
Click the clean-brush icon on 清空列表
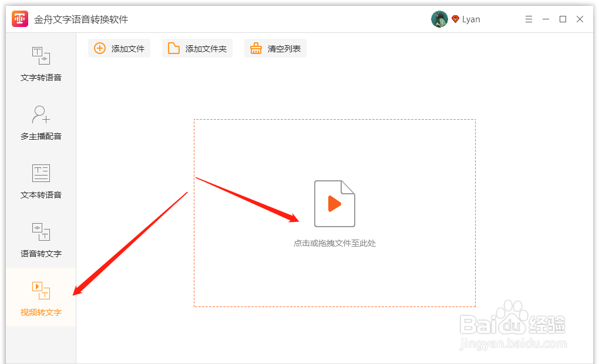point(256,48)
